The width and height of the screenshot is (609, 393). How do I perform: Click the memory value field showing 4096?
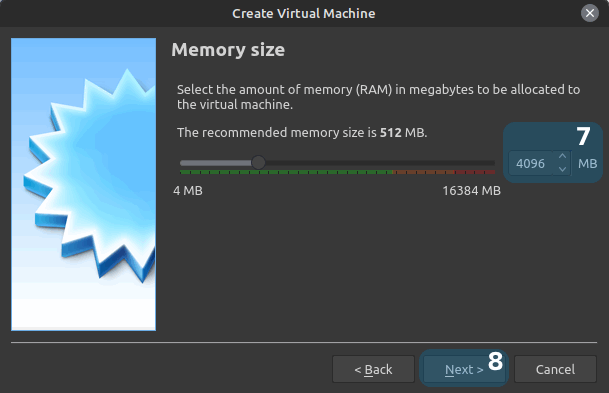[531, 163]
